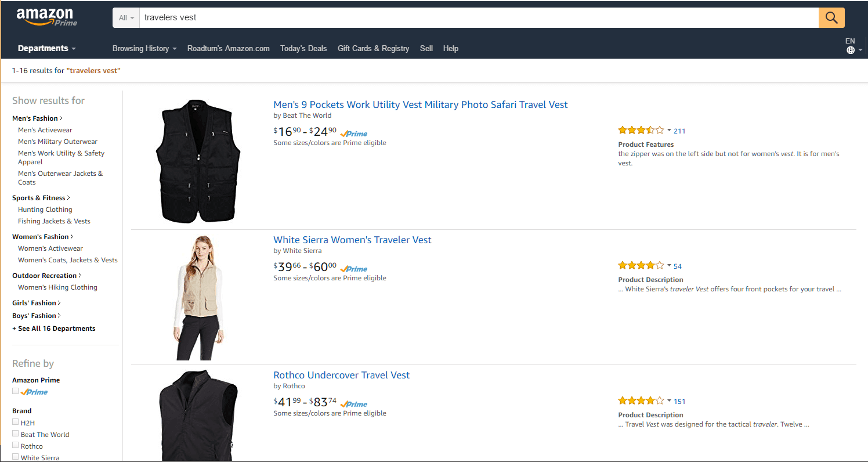
Task: Click the 211 reviews link
Action: pos(679,131)
